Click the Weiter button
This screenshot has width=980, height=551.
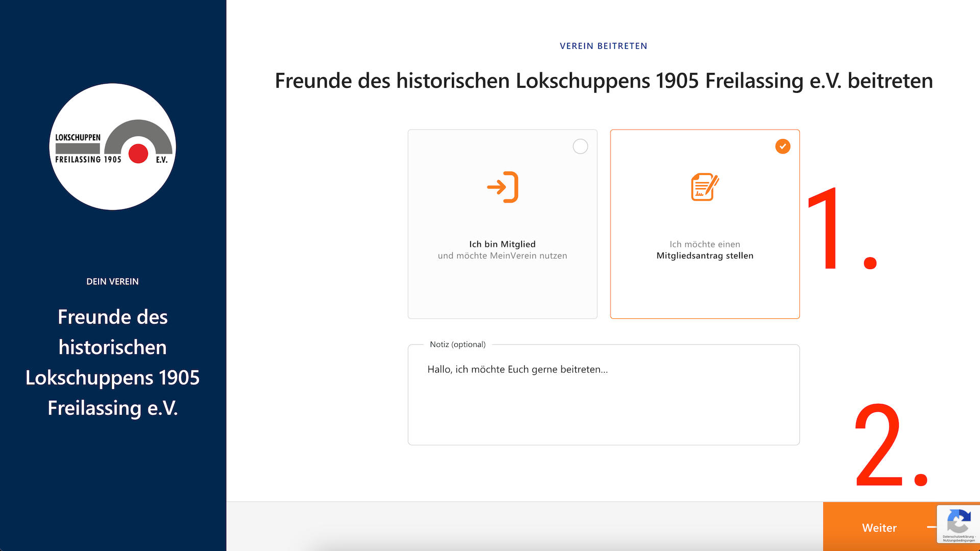tap(879, 528)
